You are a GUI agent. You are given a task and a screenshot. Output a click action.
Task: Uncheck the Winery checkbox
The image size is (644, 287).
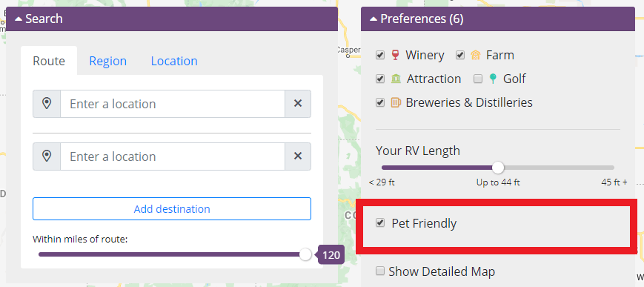380,55
